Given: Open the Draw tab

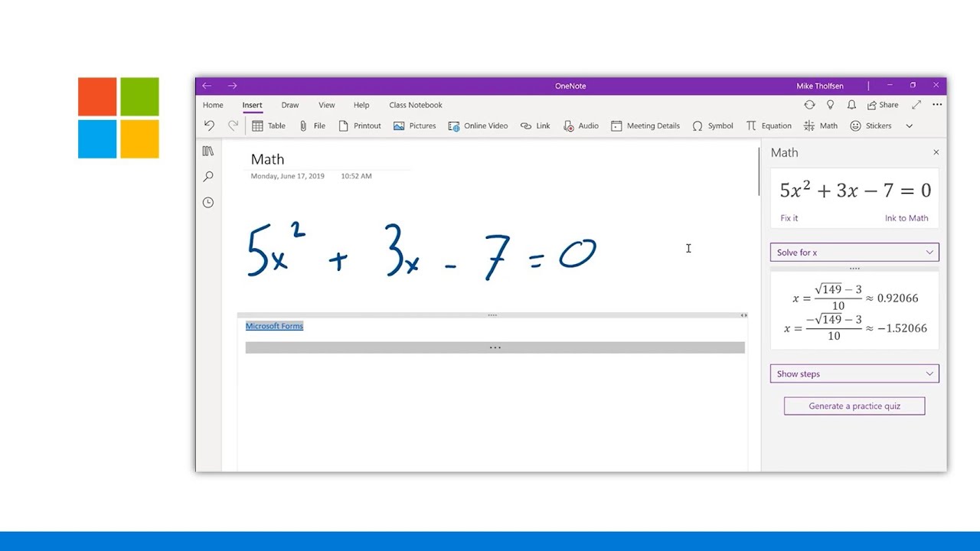Looking at the screenshot, I should (290, 105).
